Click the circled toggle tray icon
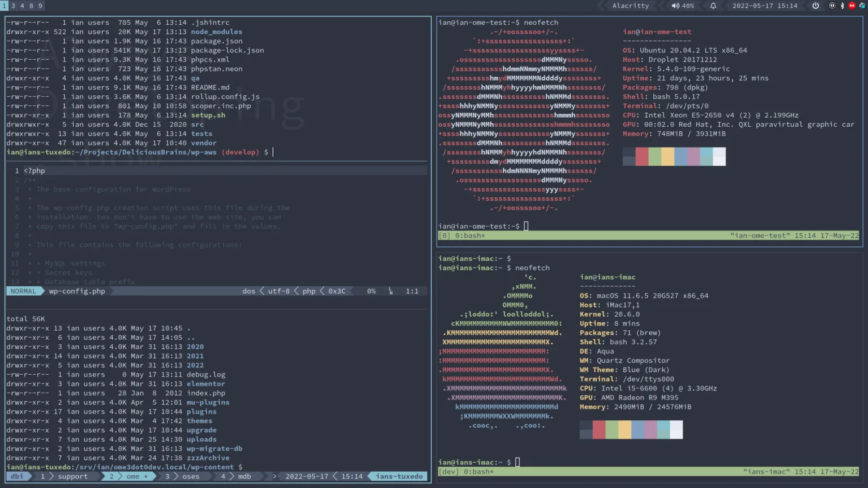 pos(832,6)
